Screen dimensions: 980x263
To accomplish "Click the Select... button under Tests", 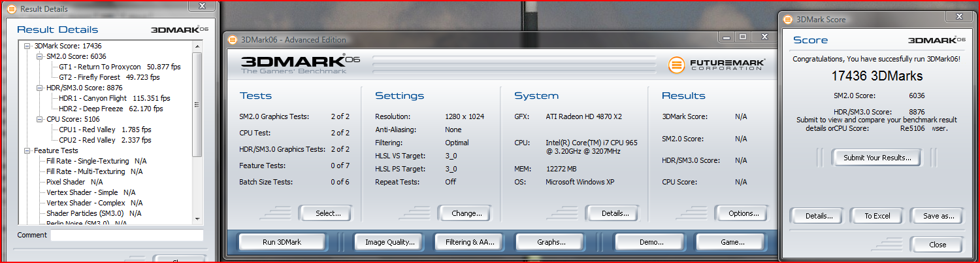I will [328, 213].
